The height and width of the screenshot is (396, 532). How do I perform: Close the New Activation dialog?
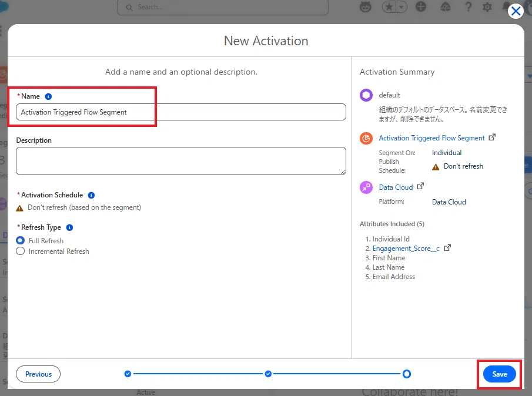[516, 11]
